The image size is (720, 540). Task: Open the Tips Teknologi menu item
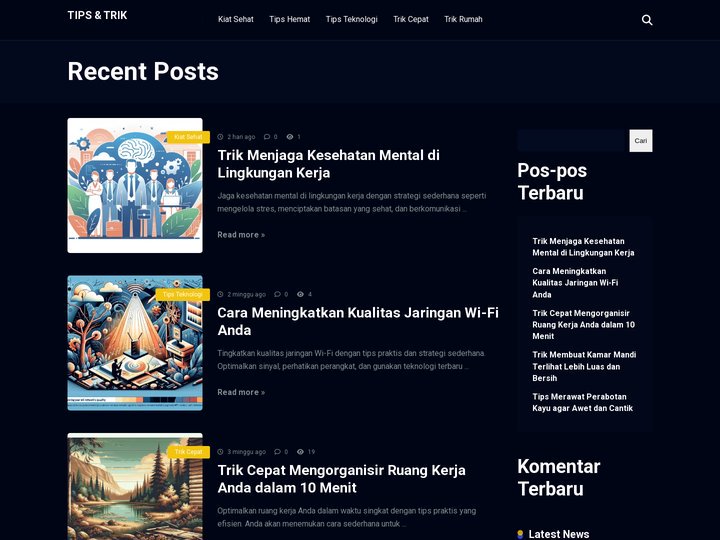[352, 19]
